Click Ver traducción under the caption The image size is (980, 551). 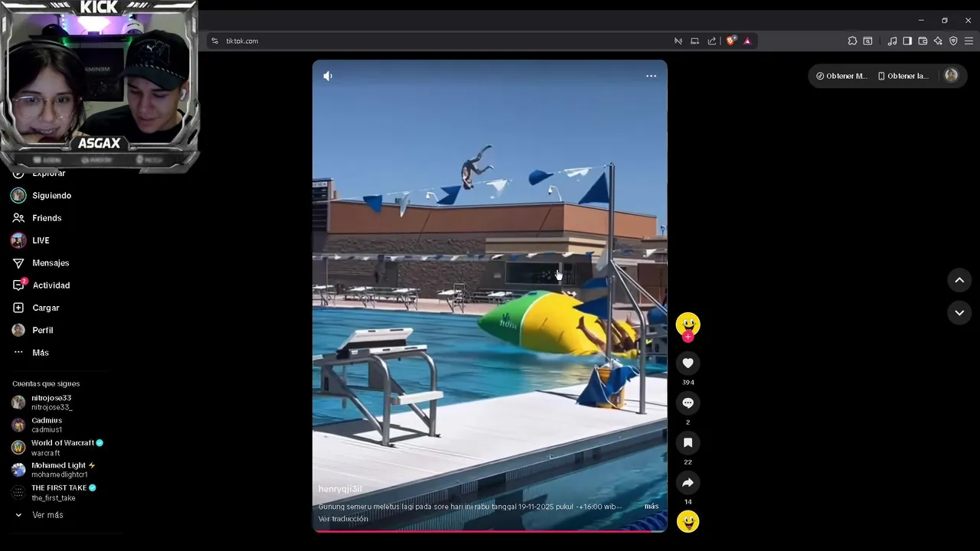[343, 519]
